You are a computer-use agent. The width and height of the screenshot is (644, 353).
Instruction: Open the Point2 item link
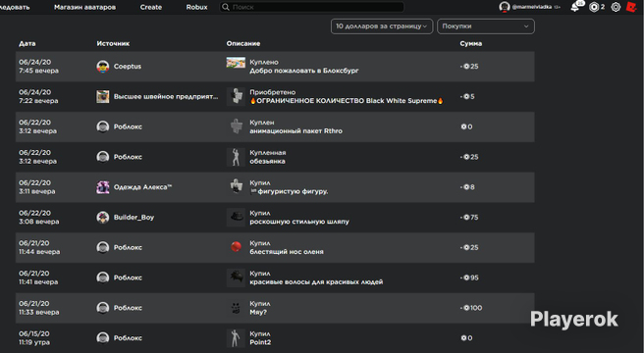[x=260, y=342]
